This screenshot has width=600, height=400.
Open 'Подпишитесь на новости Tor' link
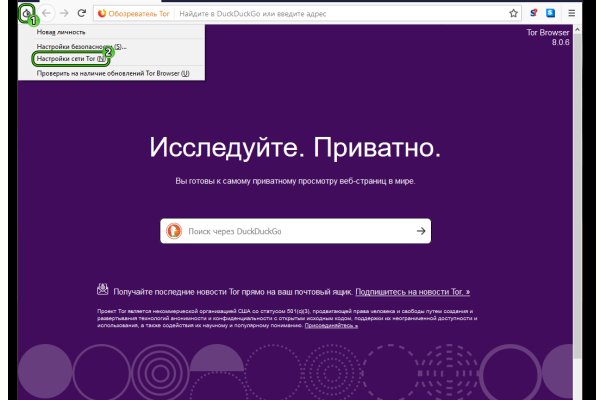tap(412, 291)
